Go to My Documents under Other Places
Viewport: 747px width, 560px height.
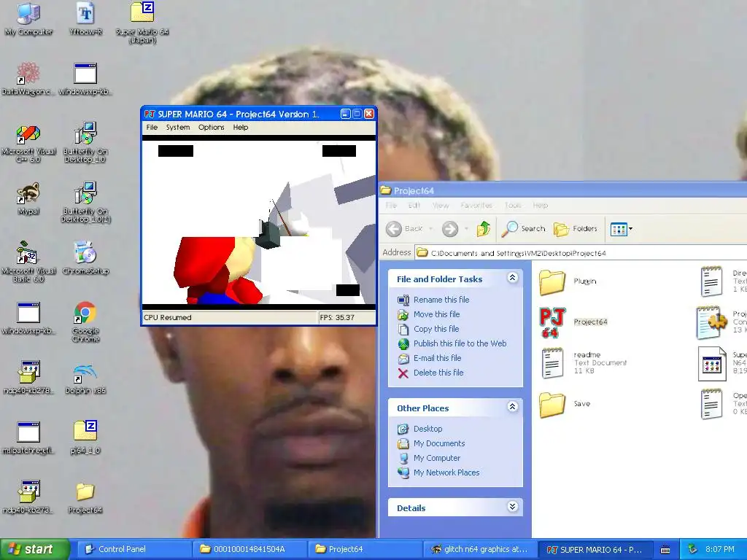pyautogui.click(x=438, y=444)
